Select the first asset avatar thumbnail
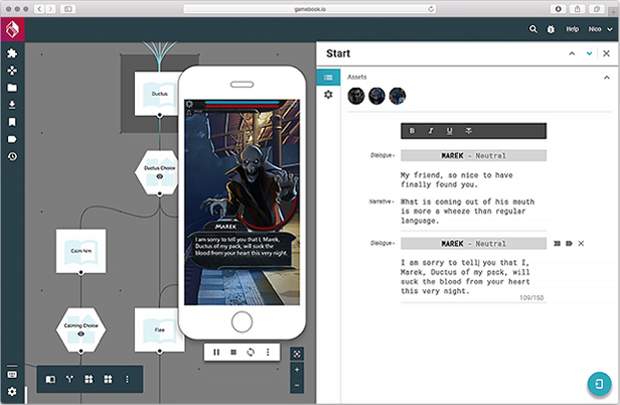This screenshot has width=620, height=405. 356,96
